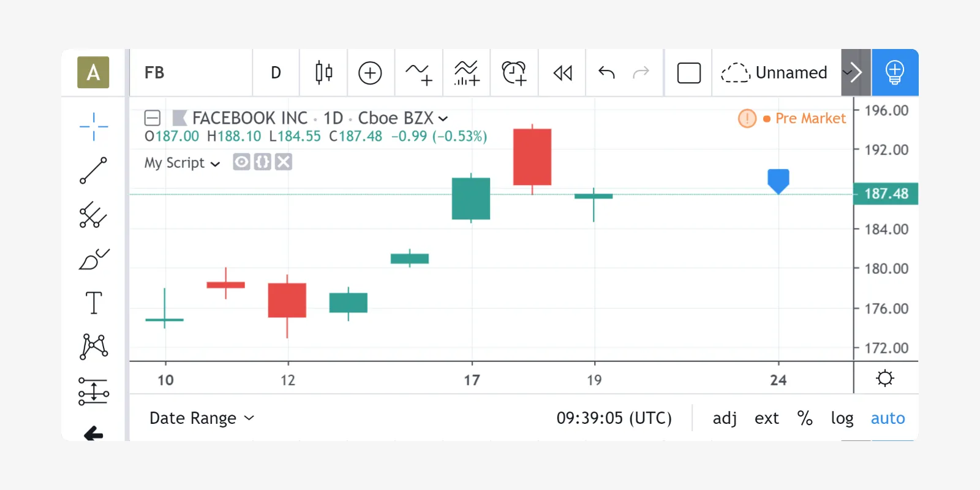Open the indicators menu icon

tap(418, 73)
